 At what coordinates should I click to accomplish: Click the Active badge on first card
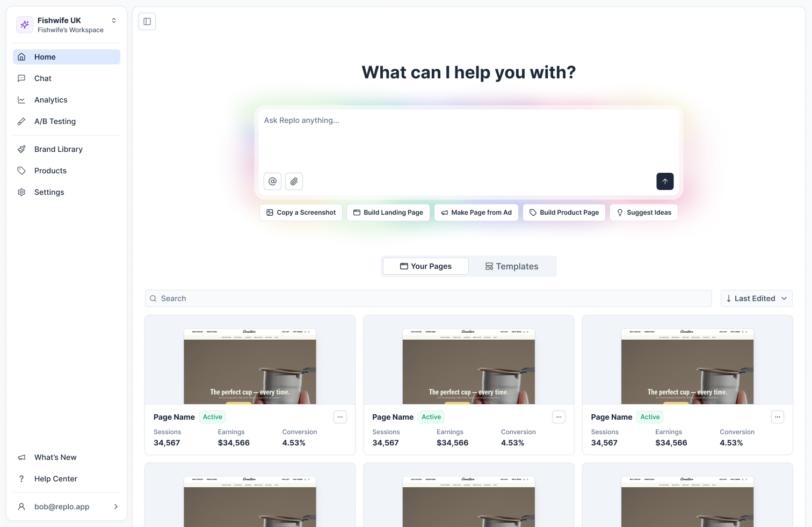click(213, 417)
